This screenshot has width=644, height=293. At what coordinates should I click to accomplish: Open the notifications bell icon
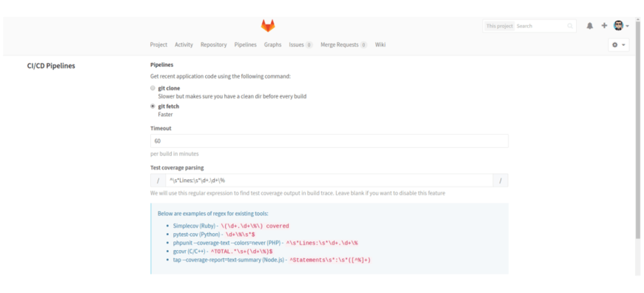pos(590,26)
